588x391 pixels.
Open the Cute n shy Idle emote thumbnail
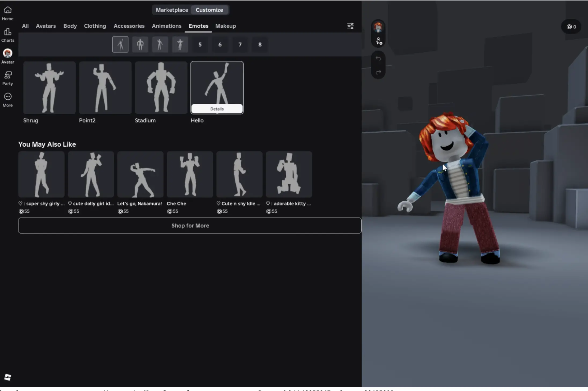[x=239, y=174]
